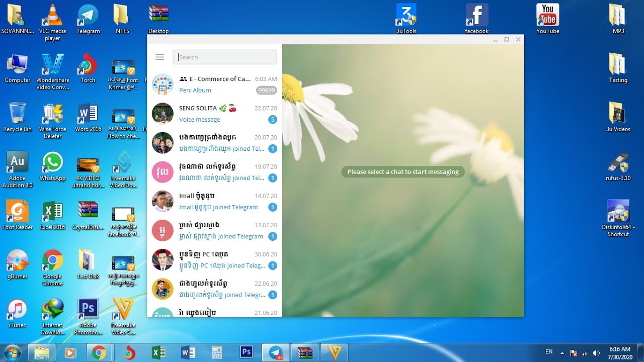Open the Telegram hamburger menu
Viewport: 644px width, 362px height.
tap(160, 57)
